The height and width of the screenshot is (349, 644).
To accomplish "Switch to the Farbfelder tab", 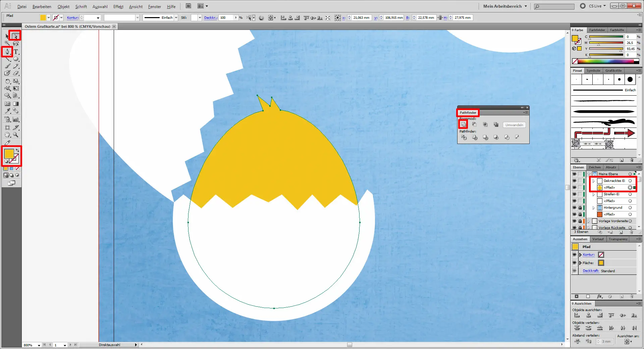I will [x=597, y=30].
